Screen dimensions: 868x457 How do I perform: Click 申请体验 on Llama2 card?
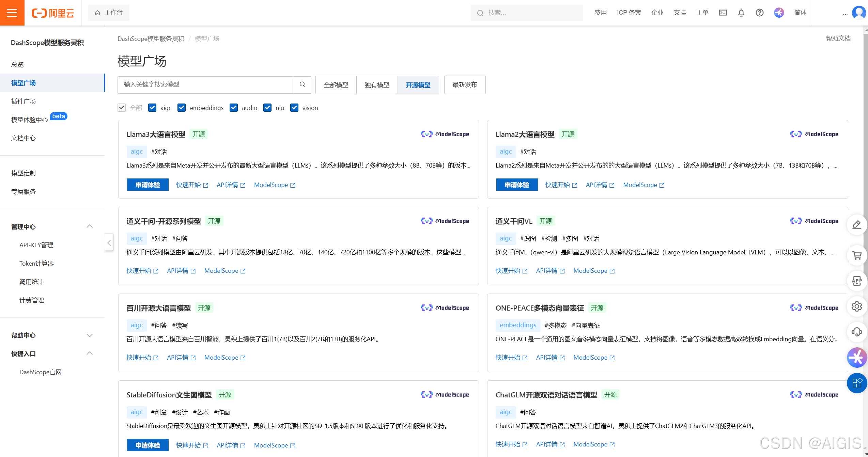click(x=517, y=185)
